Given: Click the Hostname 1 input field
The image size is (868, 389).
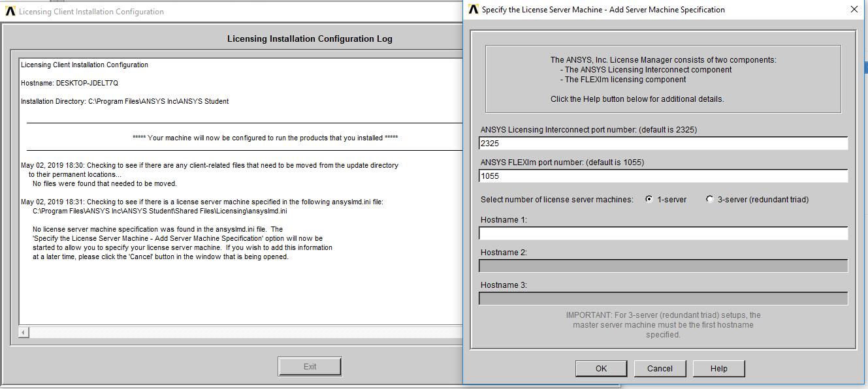Looking at the screenshot, I should (x=663, y=233).
